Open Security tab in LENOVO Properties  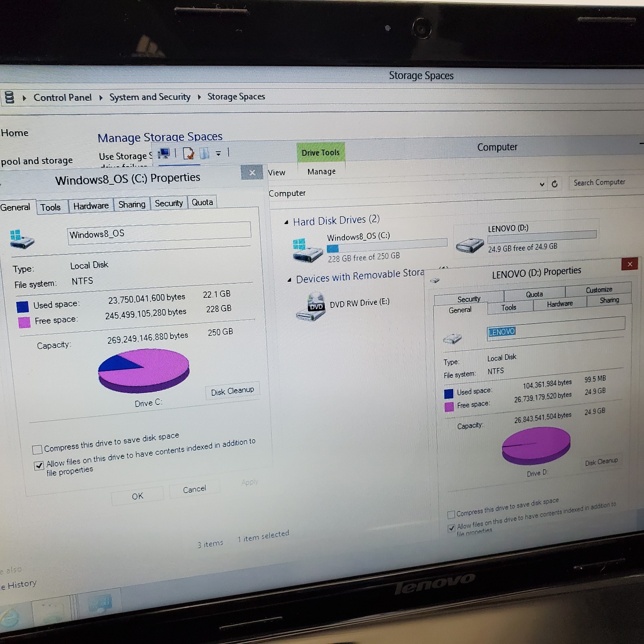(469, 299)
